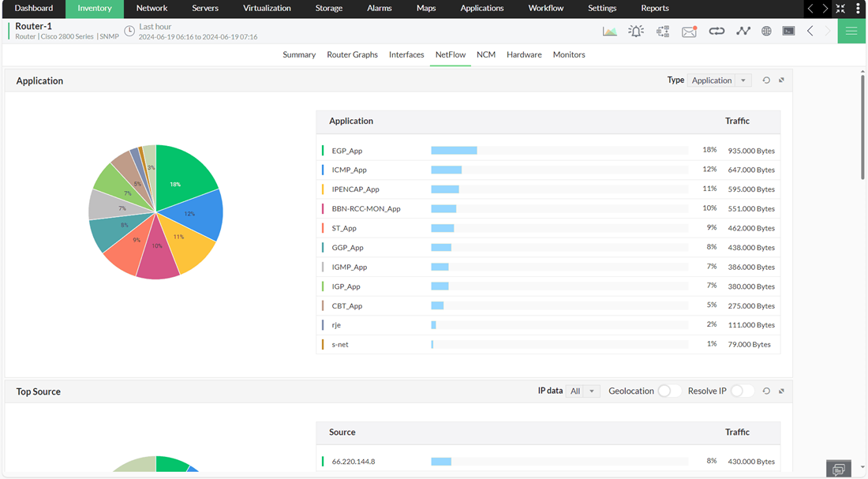The image size is (868, 479).
Task: Click the Router-1 device title
Action: pyautogui.click(x=33, y=26)
